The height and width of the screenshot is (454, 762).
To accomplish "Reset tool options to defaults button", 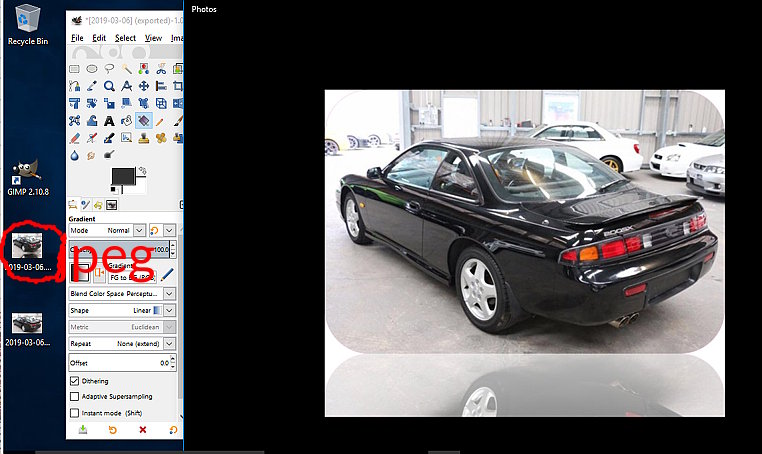I will [173, 430].
